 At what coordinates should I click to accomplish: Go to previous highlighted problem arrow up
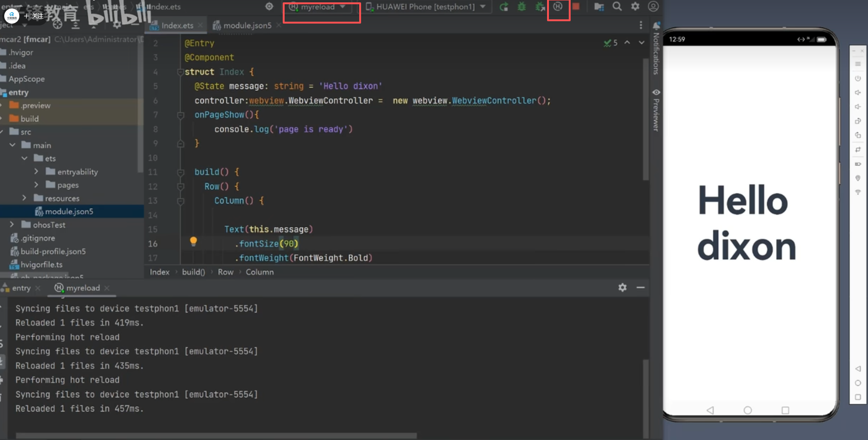pos(627,42)
